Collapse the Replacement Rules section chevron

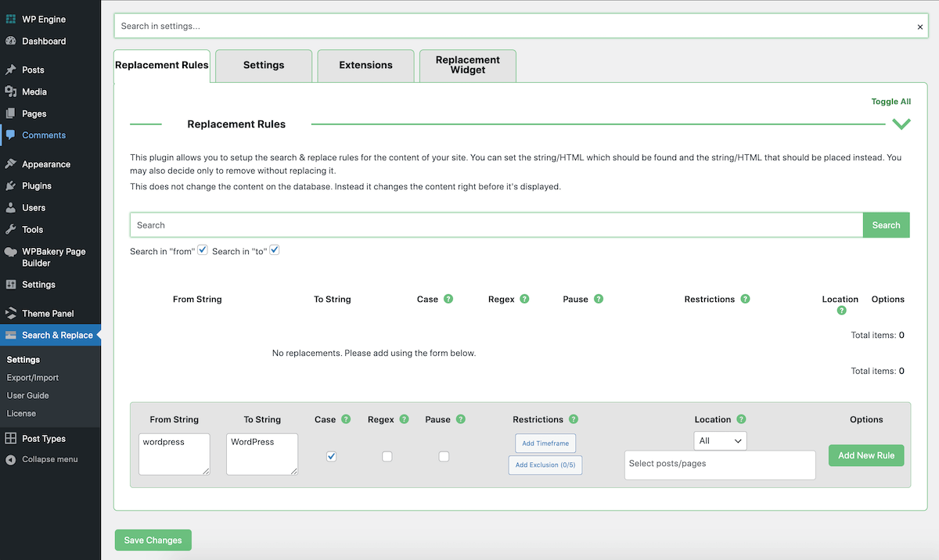tap(901, 124)
